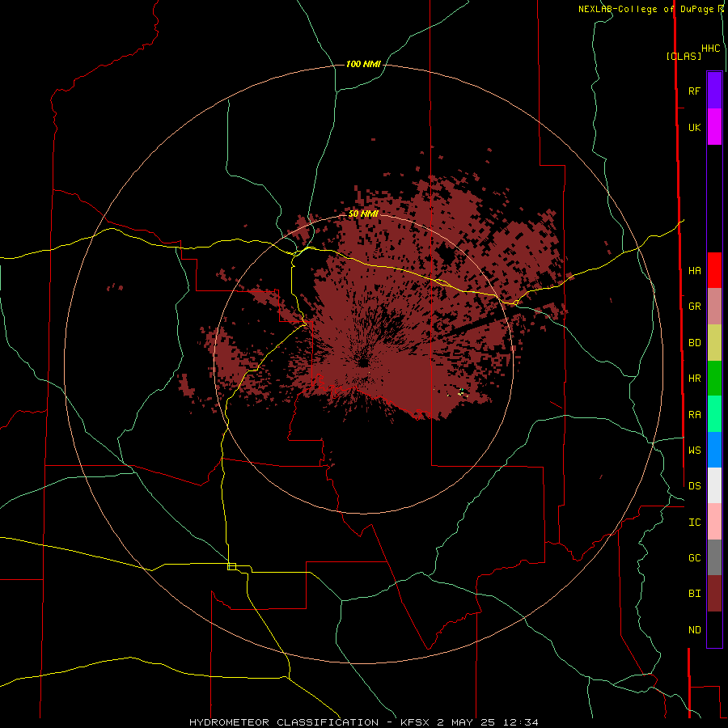
Task: Click the 'DS' legend label
Action: point(694,486)
